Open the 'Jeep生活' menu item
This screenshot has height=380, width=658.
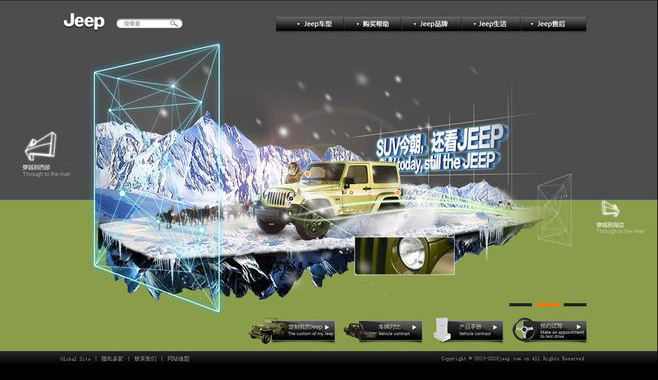tap(491, 24)
